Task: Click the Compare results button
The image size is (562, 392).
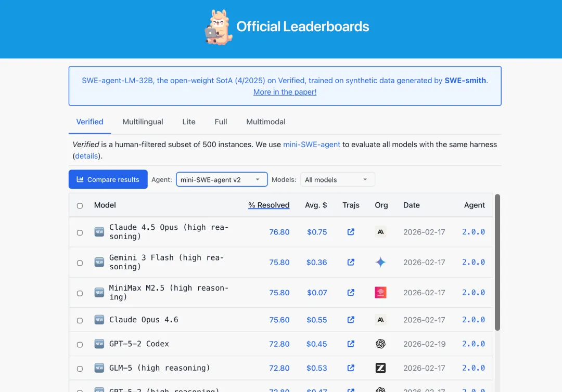Action: [108, 179]
